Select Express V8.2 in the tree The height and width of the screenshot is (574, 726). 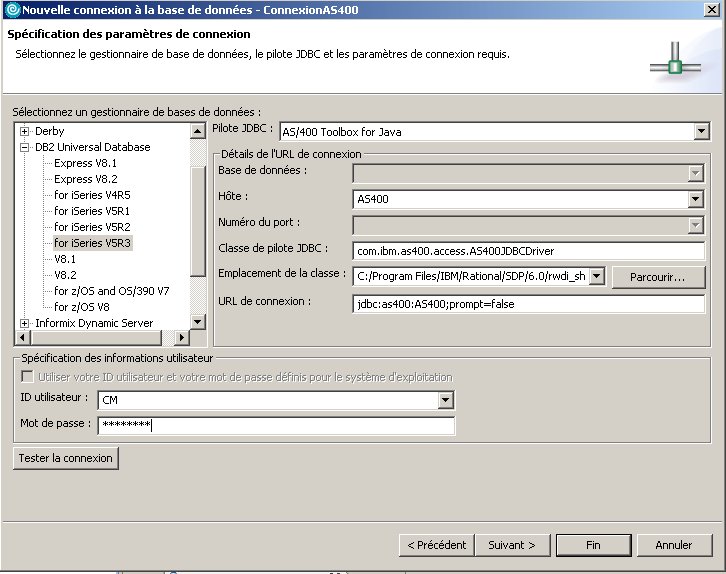86,179
